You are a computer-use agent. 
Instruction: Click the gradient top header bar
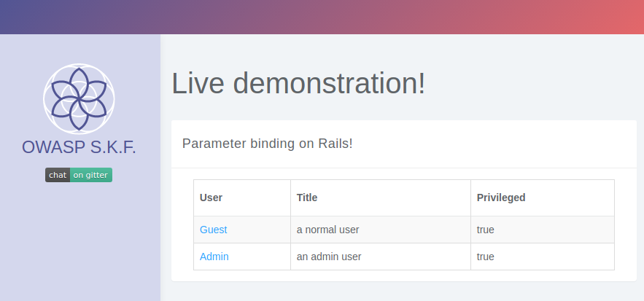(x=322, y=17)
